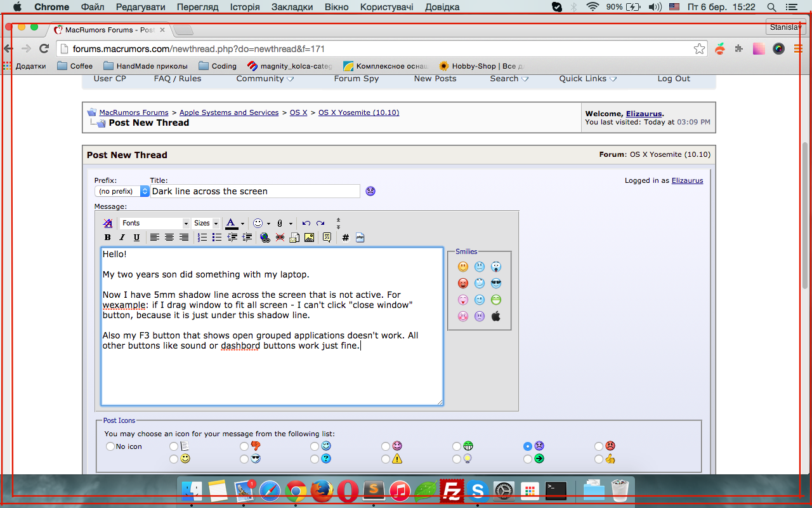Choose the thumbs-up post icon

(599, 459)
